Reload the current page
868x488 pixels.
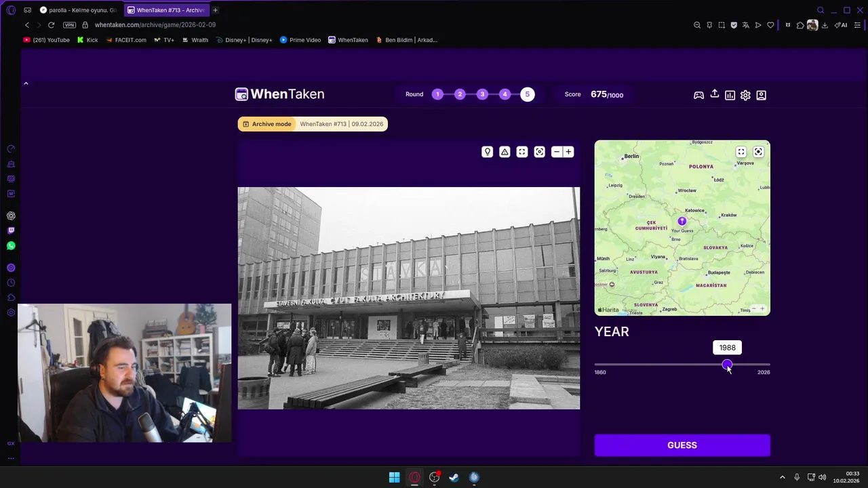tap(51, 25)
